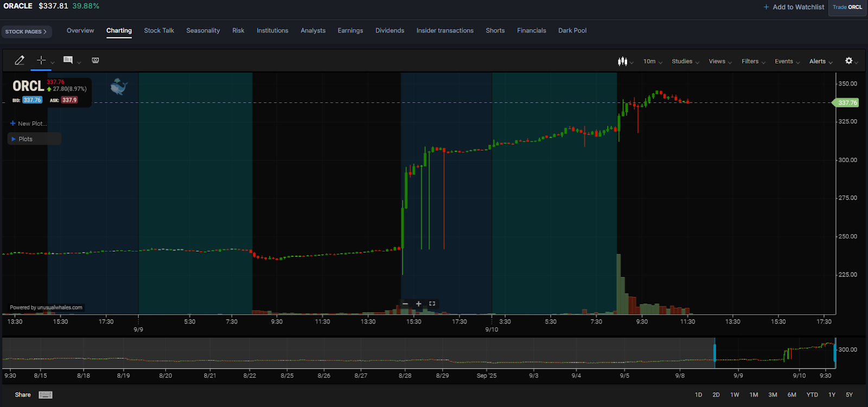Open the Stock Talk tab
The image size is (868, 407).
click(159, 30)
